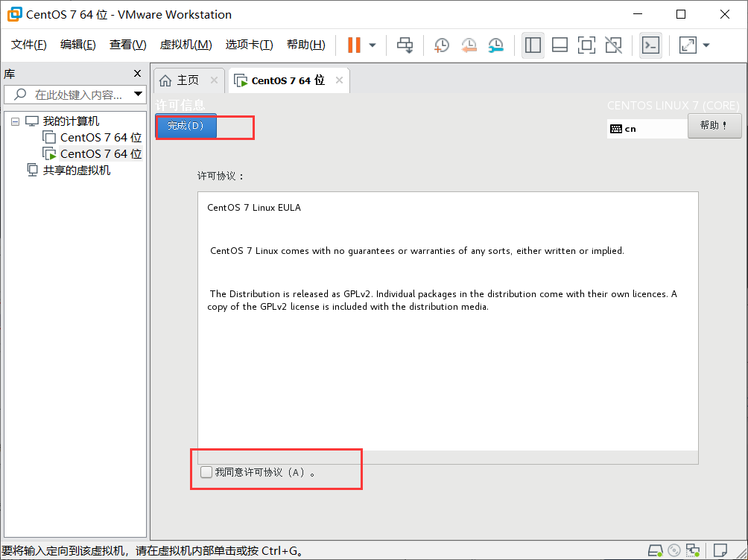Open the snapshot manager
Viewport: 748px width, 560px height.
point(496,45)
